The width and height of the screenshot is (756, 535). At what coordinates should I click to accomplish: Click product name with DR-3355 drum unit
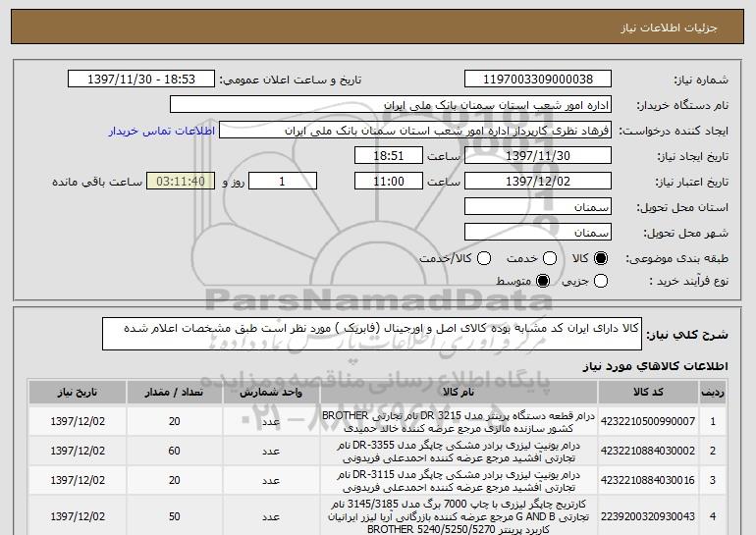(x=459, y=452)
